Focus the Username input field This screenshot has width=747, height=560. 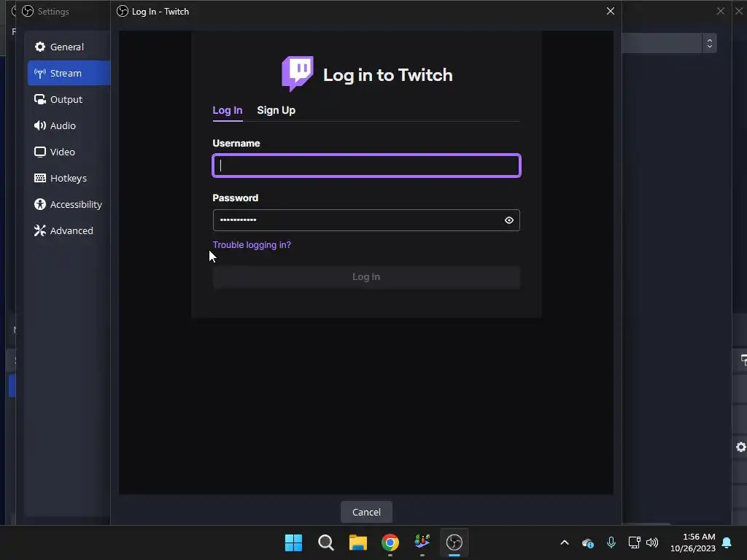click(366, 166)
